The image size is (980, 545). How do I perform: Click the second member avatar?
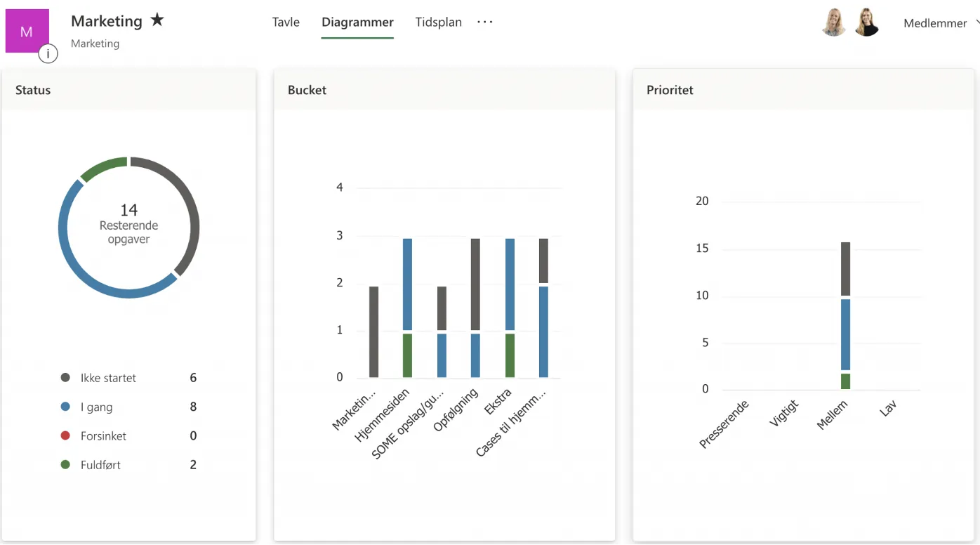[867, 22]
